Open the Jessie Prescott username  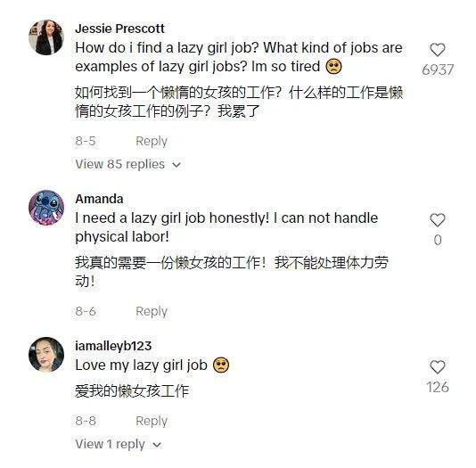pos(120,29)
